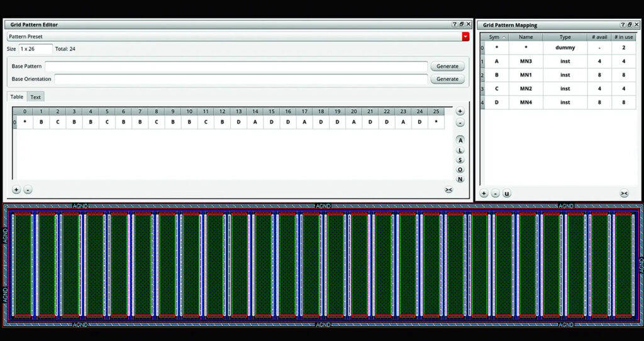This screenshot has width=644, height=341.
Task: Click the Base Pattern input field
Action: 236,67
